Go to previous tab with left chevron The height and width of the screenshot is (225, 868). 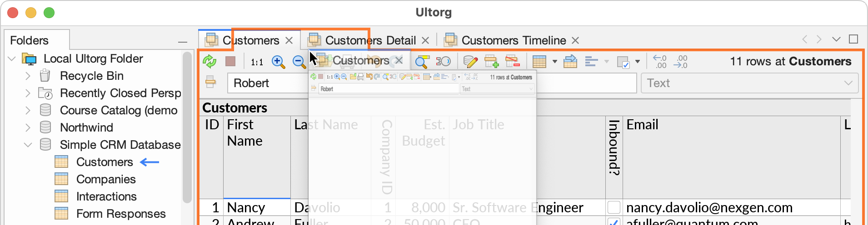coord(805,39)
